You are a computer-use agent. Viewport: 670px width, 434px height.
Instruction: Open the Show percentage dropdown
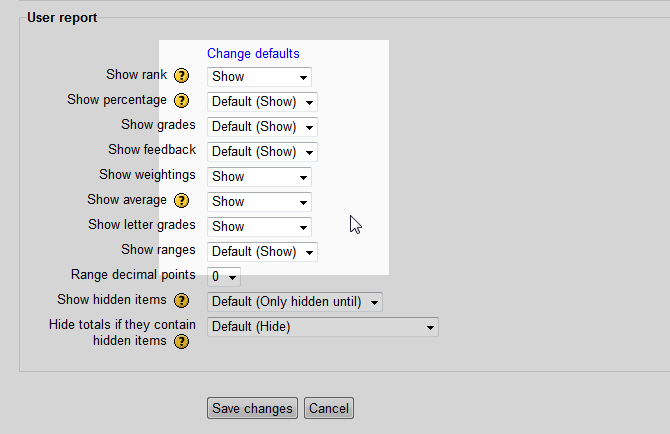click(262, 102)
